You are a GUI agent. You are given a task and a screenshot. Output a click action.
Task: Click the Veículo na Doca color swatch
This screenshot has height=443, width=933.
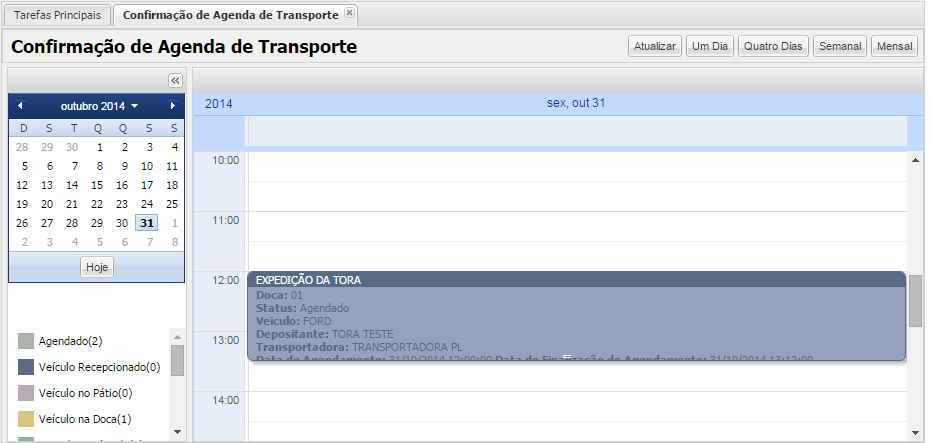(x=26, y=419)
